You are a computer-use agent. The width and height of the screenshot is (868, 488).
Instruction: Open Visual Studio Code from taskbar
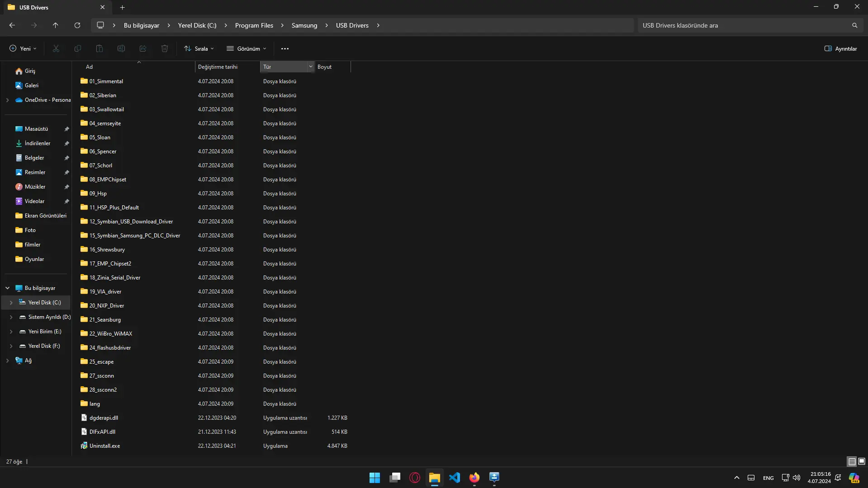pyautogui.click(x=455, y=478)
